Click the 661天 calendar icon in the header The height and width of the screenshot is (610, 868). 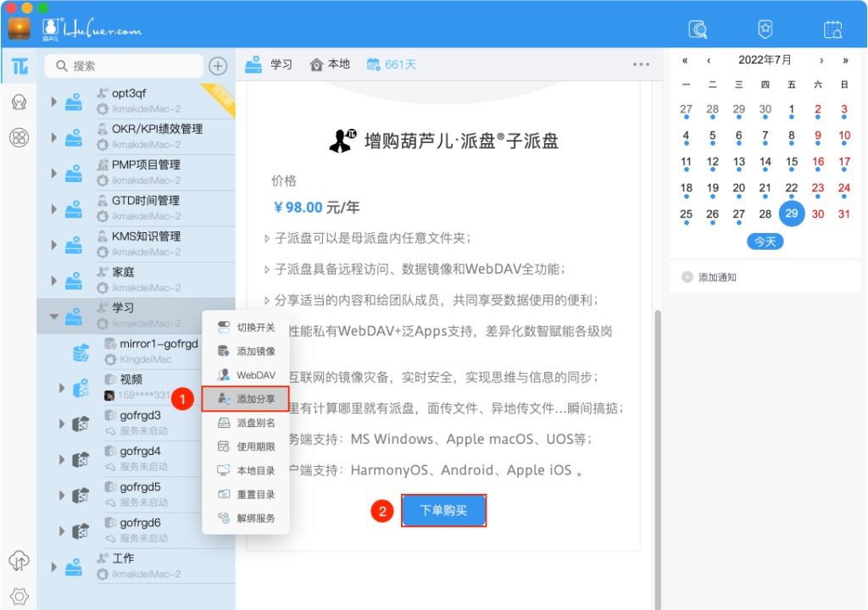[374, 64]
